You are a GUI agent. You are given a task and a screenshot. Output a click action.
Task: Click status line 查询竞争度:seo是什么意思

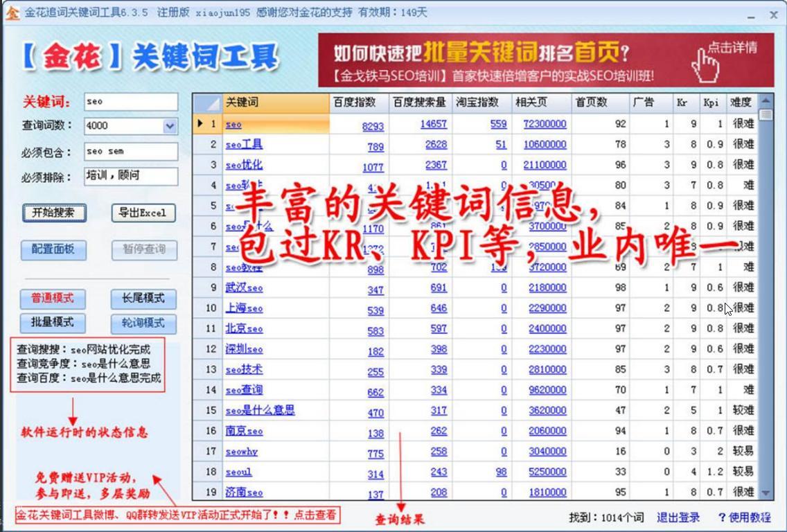[83, 364]
